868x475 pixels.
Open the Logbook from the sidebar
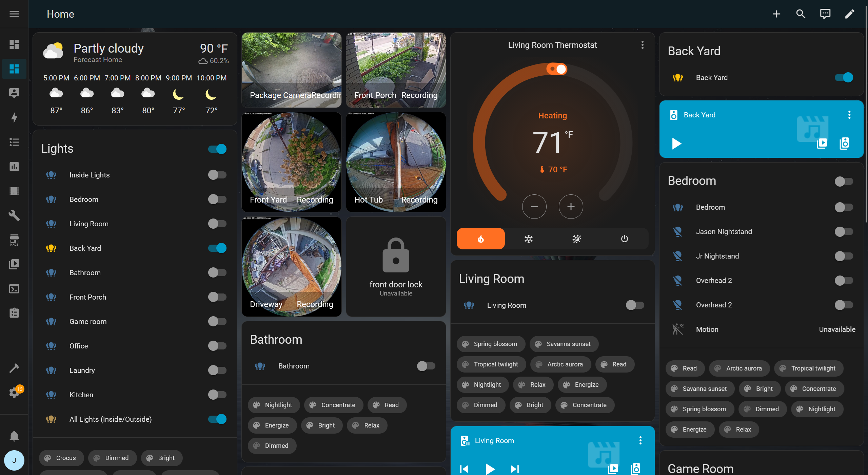coord(14,142)
